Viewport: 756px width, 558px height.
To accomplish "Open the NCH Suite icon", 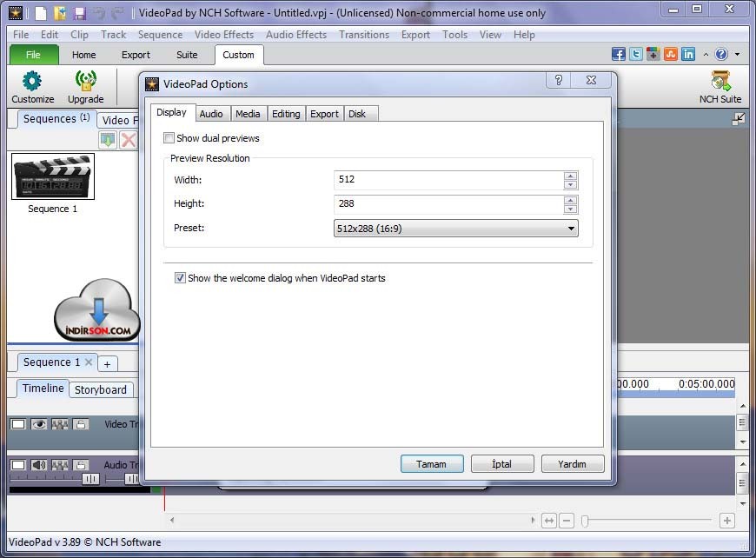I will (x=720, y=81).
